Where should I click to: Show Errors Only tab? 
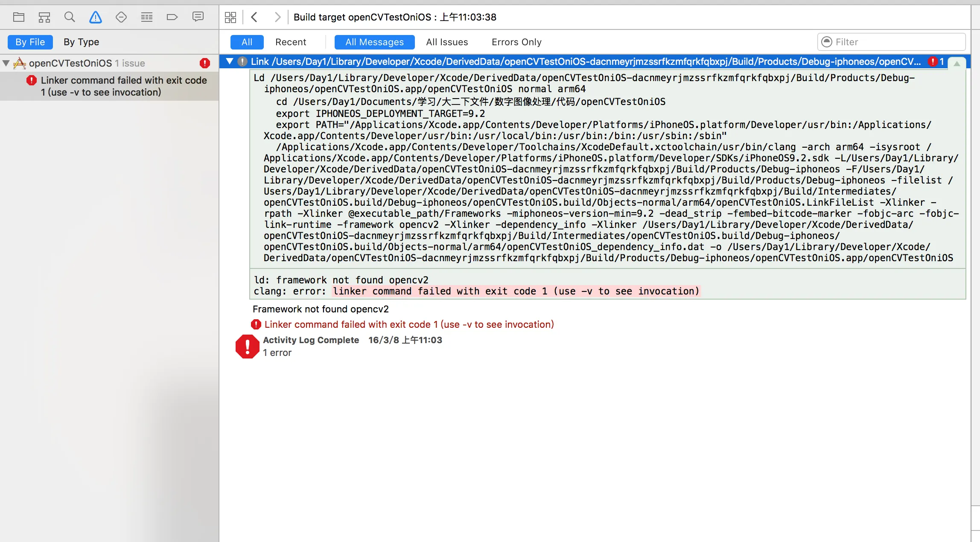[516, 42]
